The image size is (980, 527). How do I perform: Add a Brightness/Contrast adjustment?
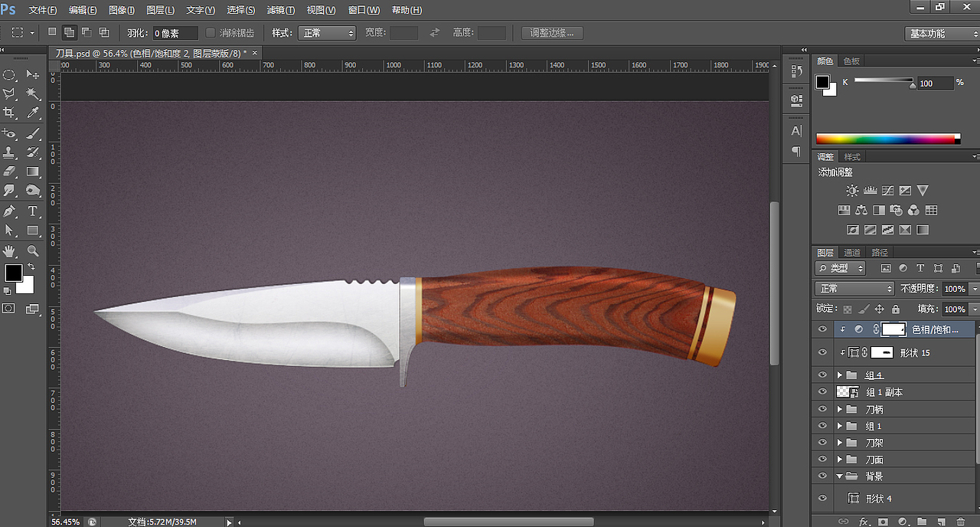pyautogui.click(x=852, y=191)
